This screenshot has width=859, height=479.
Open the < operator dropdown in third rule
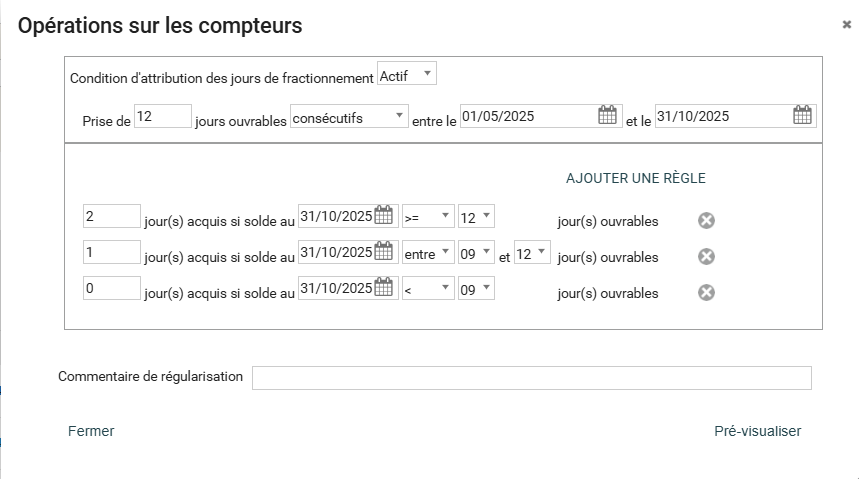pyautogui.click(x=428, y=289)
